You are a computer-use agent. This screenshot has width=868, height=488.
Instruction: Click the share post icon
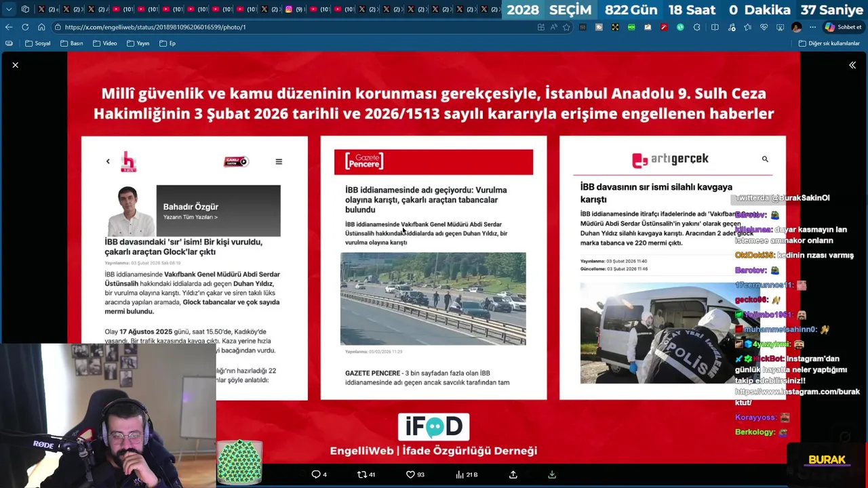[x=513, y=474]
